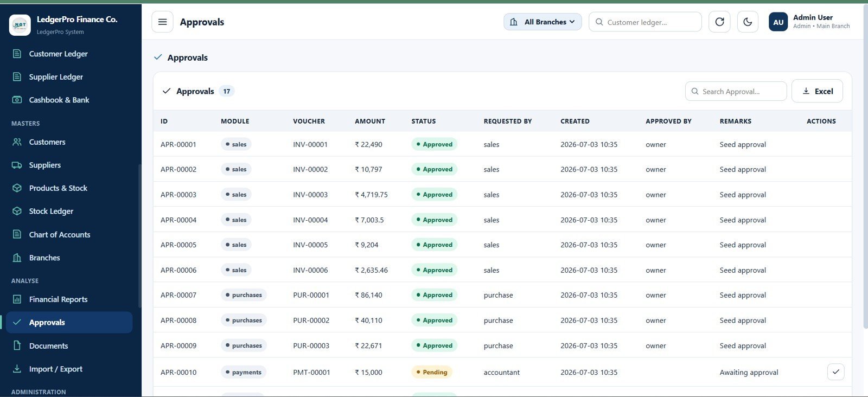Viewport: 868px width, 397px height.
Task: Click the Customers people icon
Action: point(17,142)
